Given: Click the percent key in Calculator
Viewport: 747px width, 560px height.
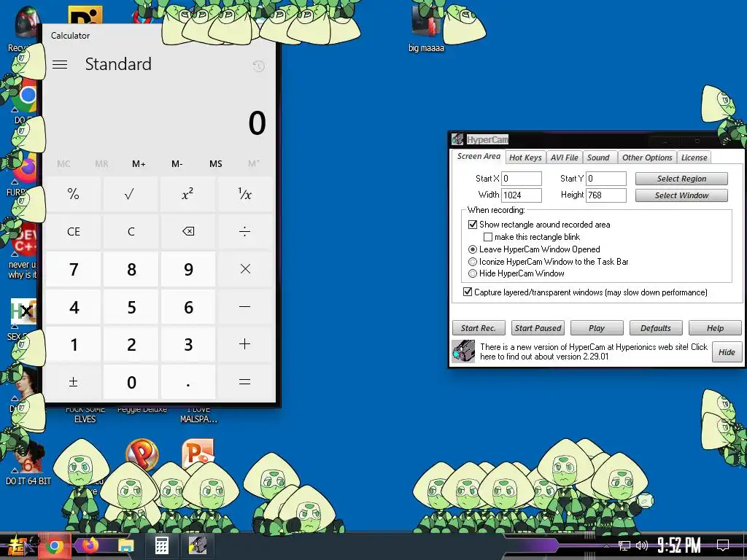Looking at the screenshot, I should (74, 194).
